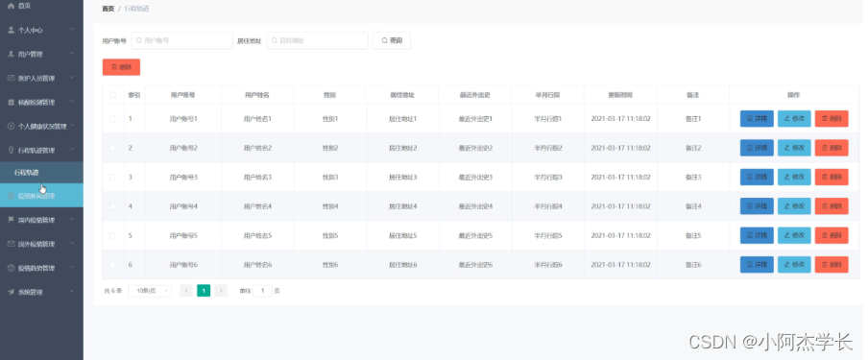Screen dimensions: 868x360
Task: Tick the checkbox for row 用户账号2
Action: coord(113,148)
